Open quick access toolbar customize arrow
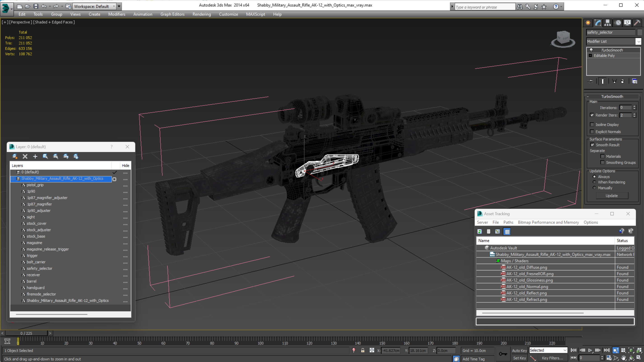The image size is (644, 362). (119, 6)
